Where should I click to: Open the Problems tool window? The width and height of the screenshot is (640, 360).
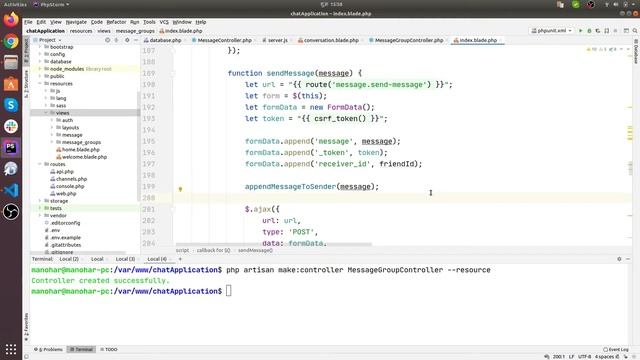[49, 349]
